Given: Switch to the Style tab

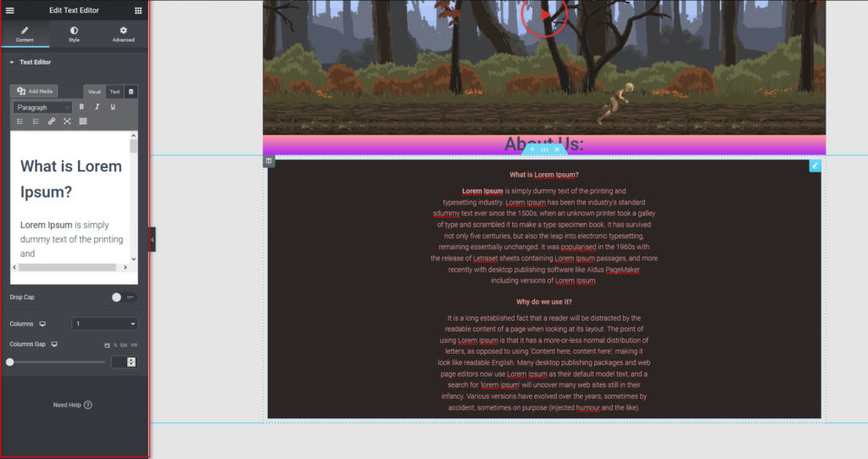Looking at the screenshot, I should point(74,34).
